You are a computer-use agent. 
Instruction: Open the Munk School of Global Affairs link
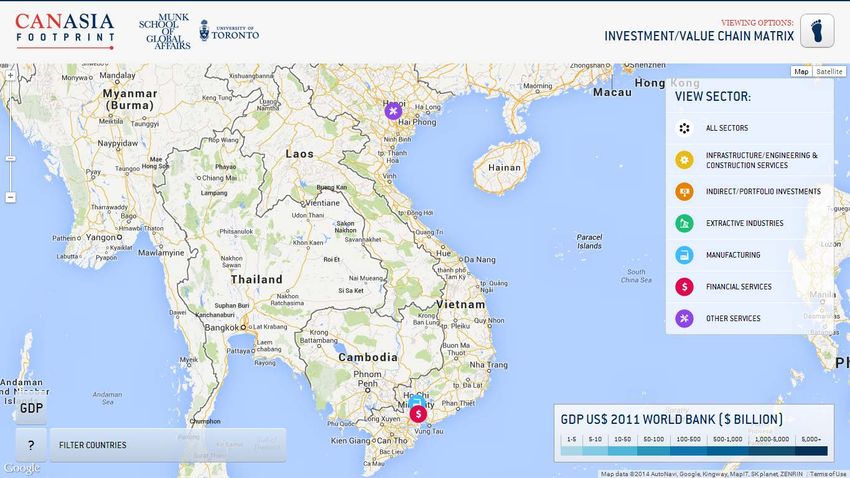[x=164, y=31]
